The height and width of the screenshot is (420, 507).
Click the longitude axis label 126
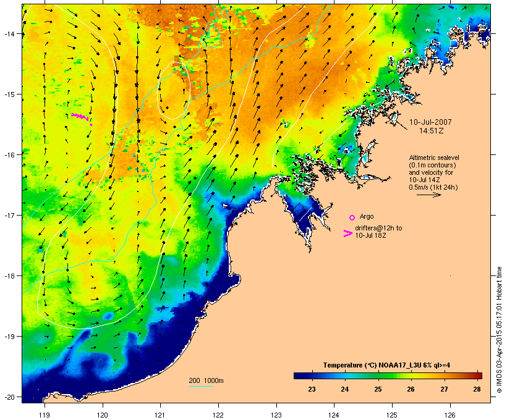click(449, 415)
